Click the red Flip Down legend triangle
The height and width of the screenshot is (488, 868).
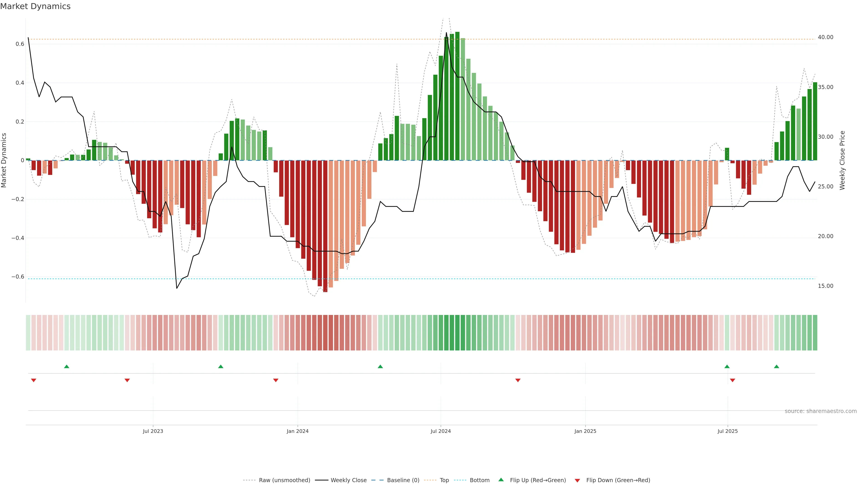coord(577,480)
